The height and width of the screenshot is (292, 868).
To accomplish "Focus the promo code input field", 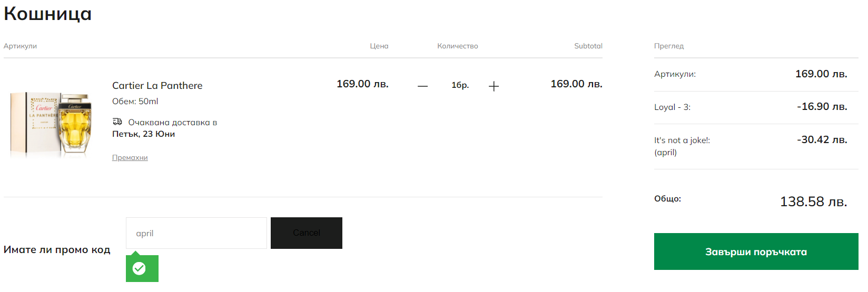I will [196, 233].
